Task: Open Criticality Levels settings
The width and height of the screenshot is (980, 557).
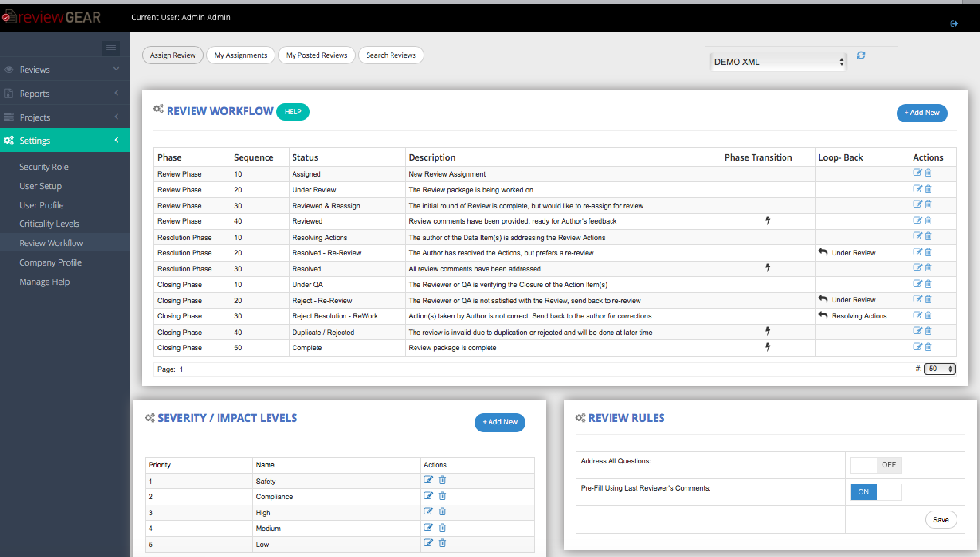Action: 49,223
